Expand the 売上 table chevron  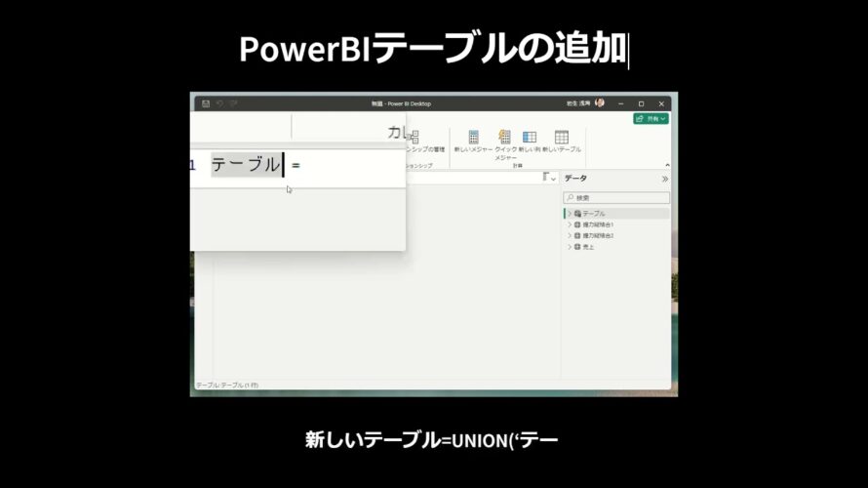[x=569, y=247]
